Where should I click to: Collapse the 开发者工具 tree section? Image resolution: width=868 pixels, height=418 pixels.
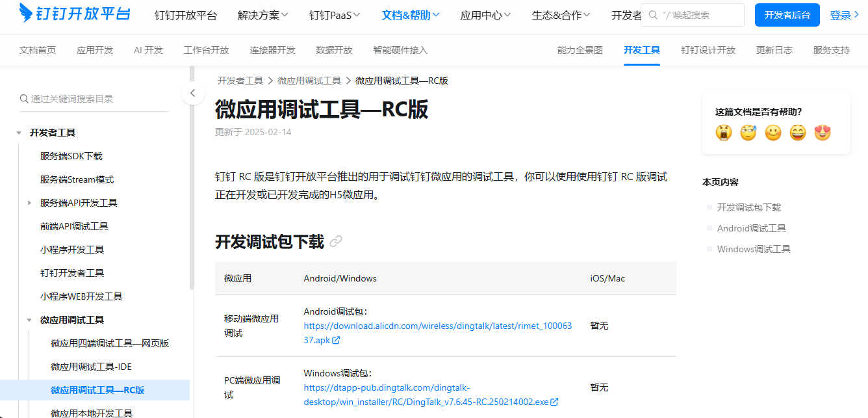19,133
